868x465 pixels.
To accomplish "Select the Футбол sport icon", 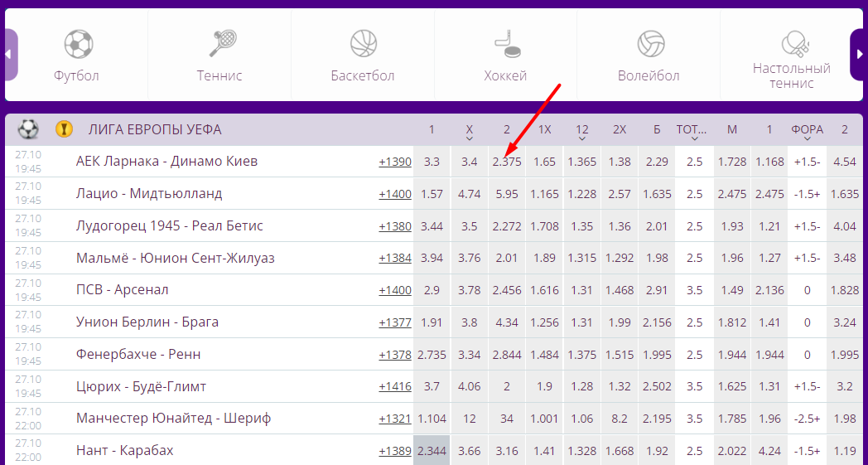I will [78, 44].
